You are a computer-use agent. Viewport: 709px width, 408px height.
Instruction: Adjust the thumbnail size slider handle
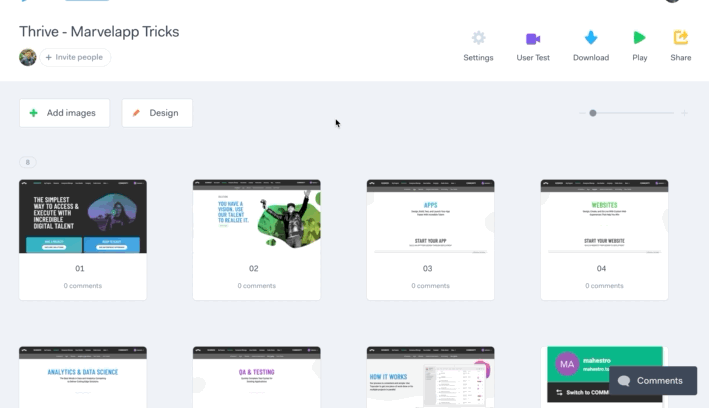[593, 113]
